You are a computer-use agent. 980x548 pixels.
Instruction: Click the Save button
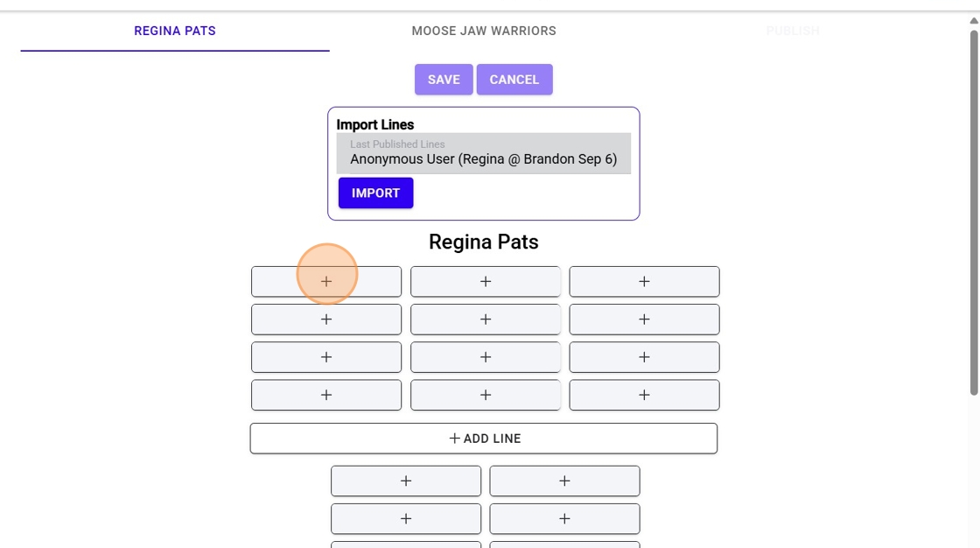444,80
